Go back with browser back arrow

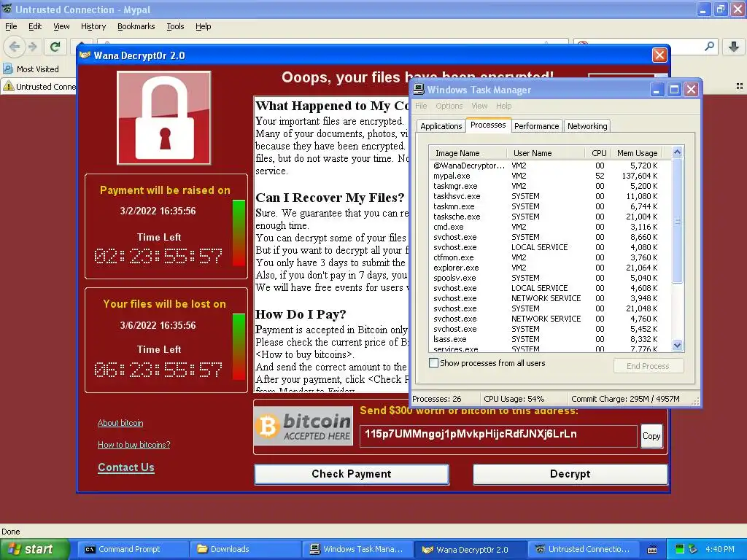pos(15,47)
